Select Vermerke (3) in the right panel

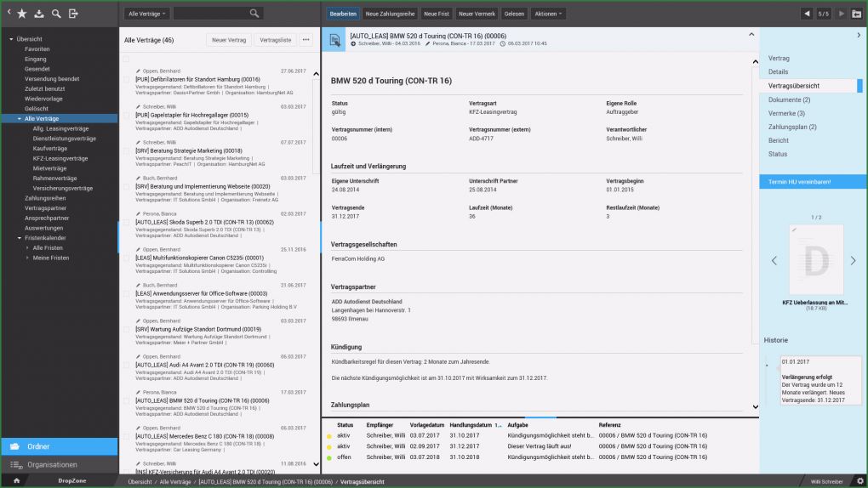coord(786,113)
